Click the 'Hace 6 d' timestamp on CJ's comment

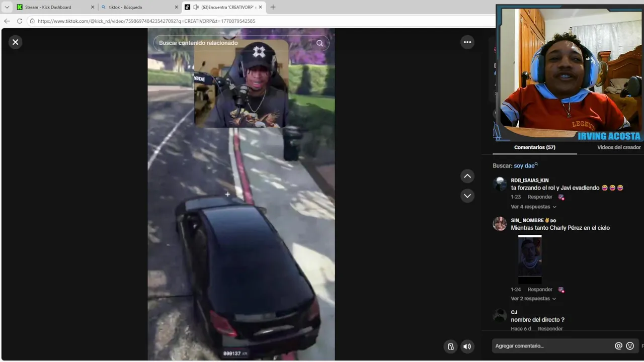click(x=521, y=329)
